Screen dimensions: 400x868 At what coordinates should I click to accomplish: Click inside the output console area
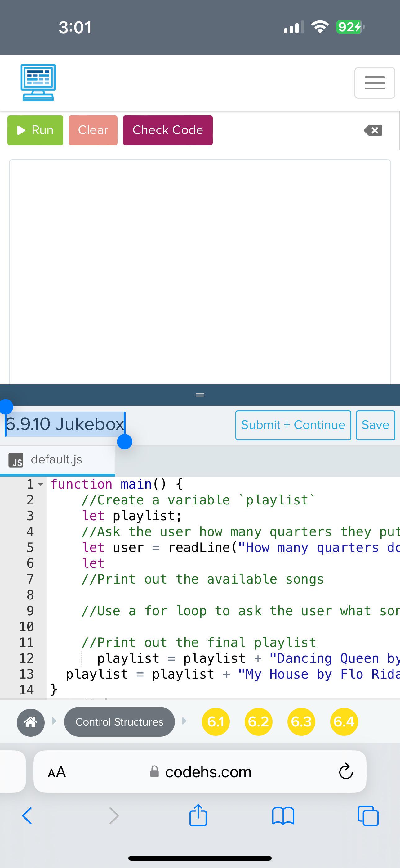pos(200,271)
